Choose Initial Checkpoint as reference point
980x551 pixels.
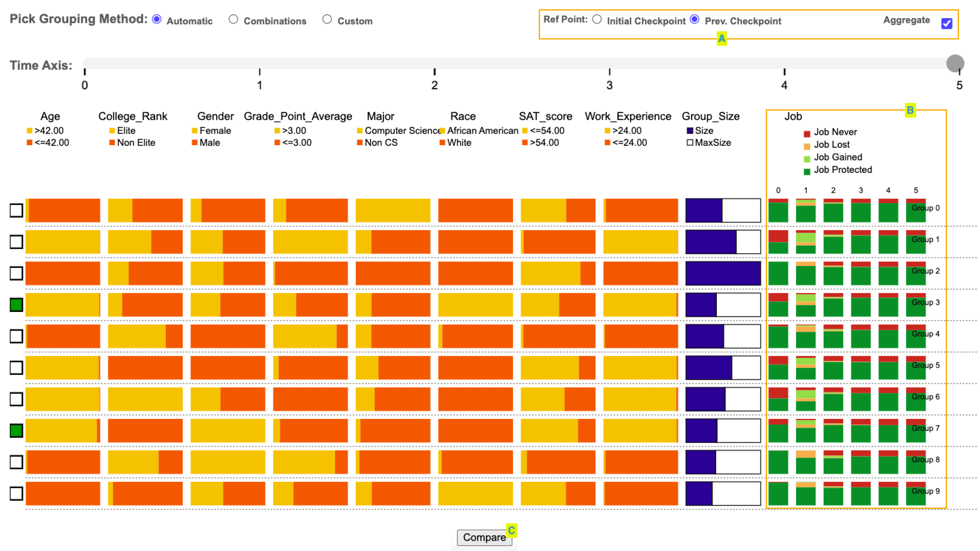point(597,19)
